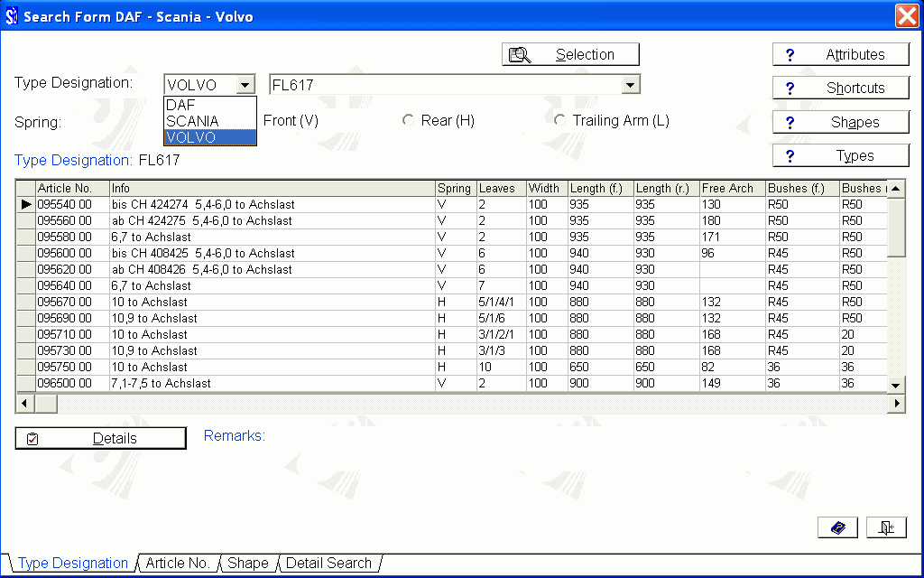Click the row selector arrow for article 095540 00

[26, 205]
